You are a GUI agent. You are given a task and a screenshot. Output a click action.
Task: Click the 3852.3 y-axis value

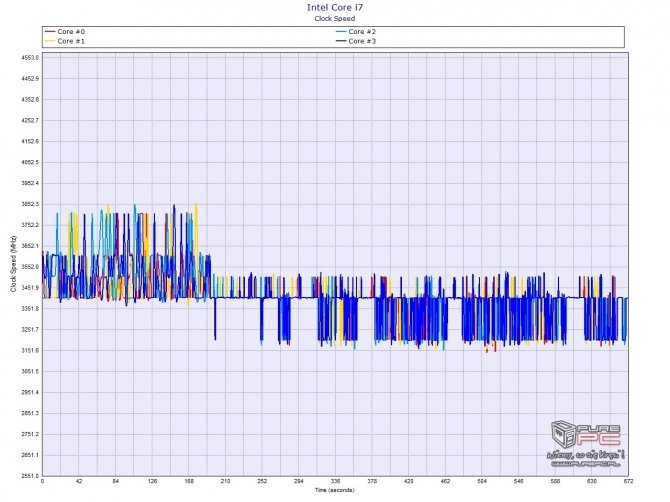30,204
